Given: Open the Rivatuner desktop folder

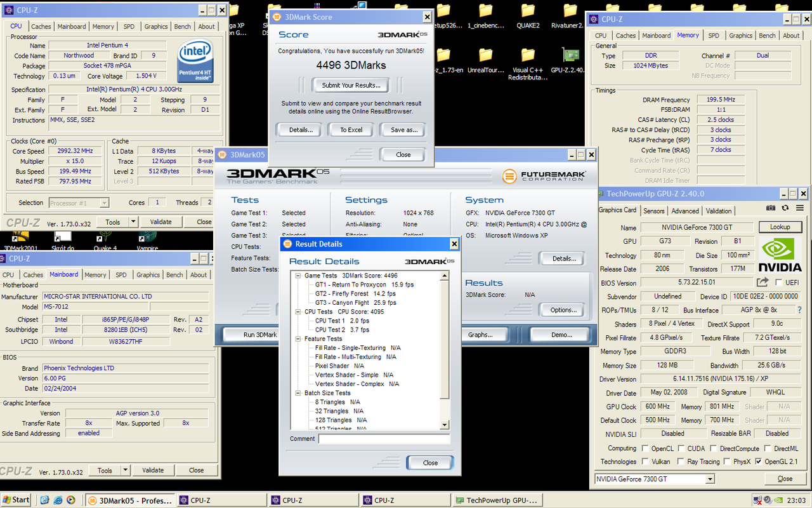Looking at the screenshot, I should coord(570,16).
